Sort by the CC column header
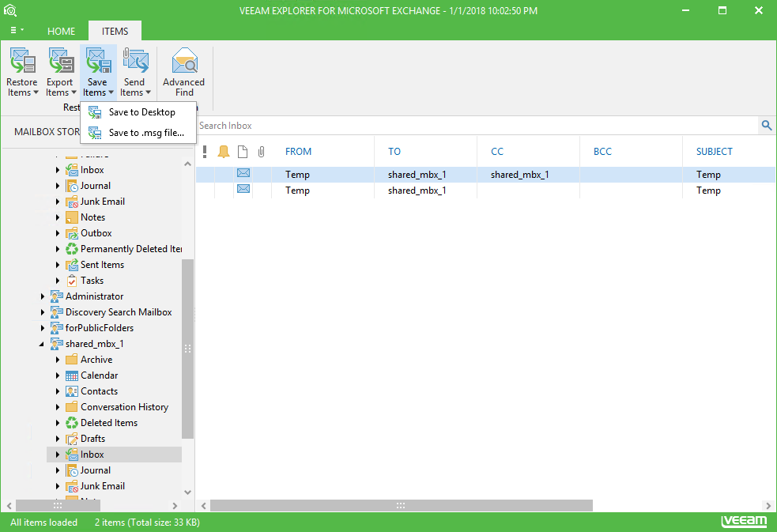777x532 pixels. pos(497,152)
